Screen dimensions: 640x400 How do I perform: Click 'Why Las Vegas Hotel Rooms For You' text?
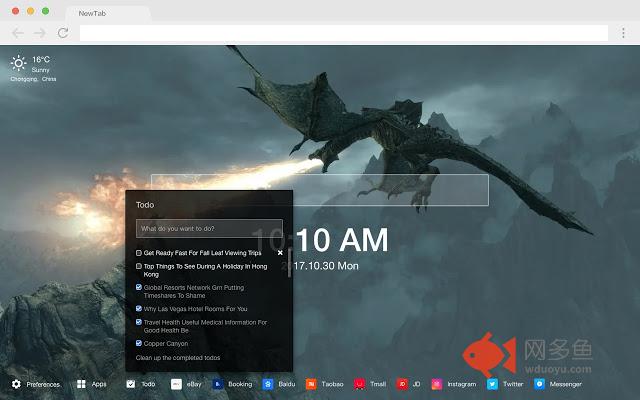pos(196,309)
